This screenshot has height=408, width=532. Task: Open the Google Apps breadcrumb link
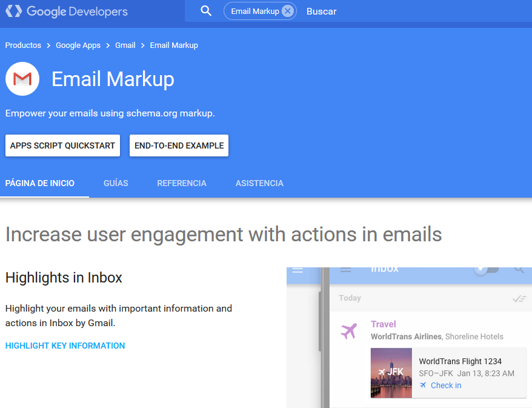(x=78, y=45)
